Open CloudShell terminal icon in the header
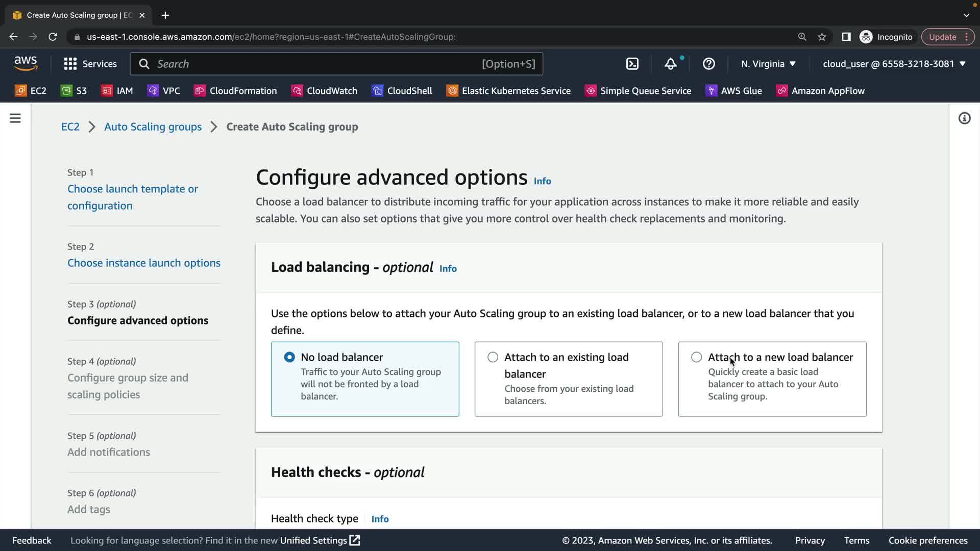This screenshot has height=551, width=980. click(632, 64)
